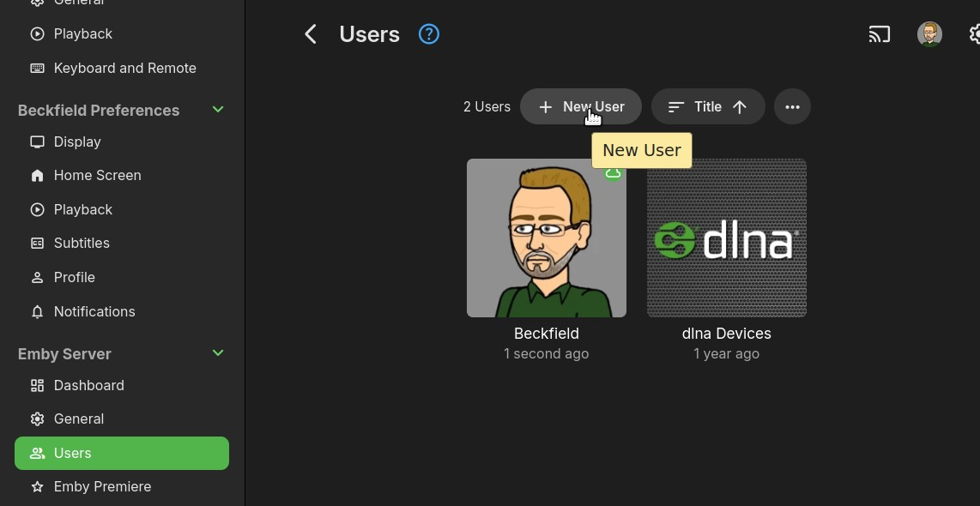Open Profile preferences

(122, 277)
